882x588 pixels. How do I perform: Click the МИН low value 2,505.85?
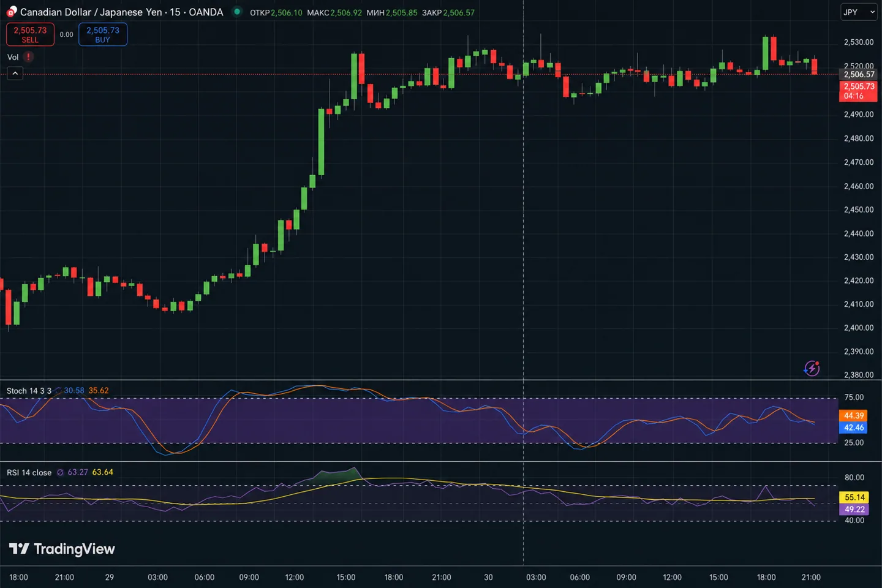pos(401,12)
